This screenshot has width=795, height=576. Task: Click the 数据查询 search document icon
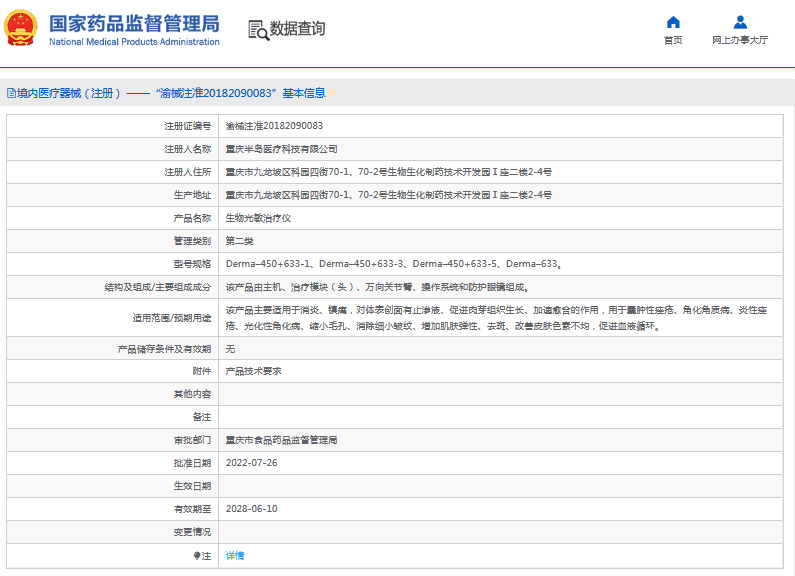point(259,30)
